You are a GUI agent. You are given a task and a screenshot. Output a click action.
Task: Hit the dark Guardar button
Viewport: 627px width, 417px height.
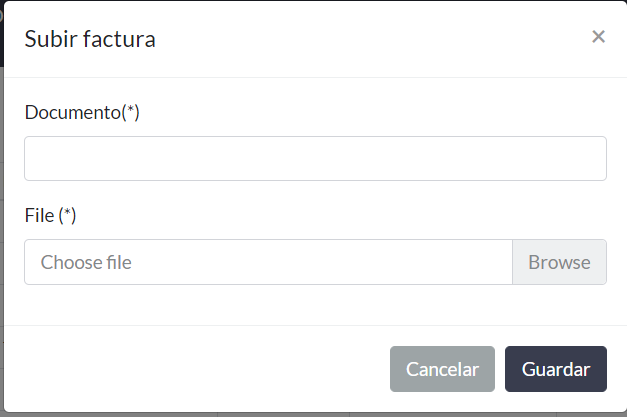(x=555, y=369)
